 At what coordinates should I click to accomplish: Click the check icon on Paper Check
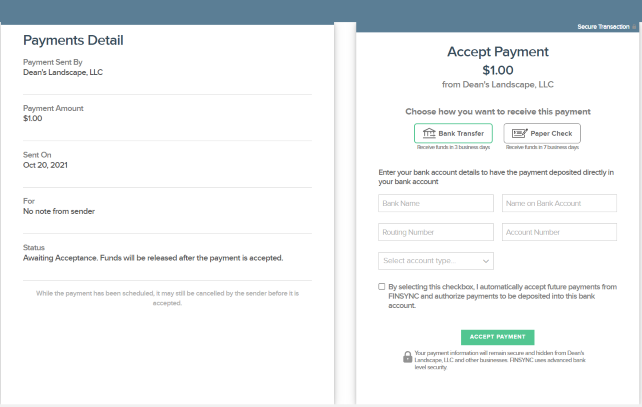(520, 133)
